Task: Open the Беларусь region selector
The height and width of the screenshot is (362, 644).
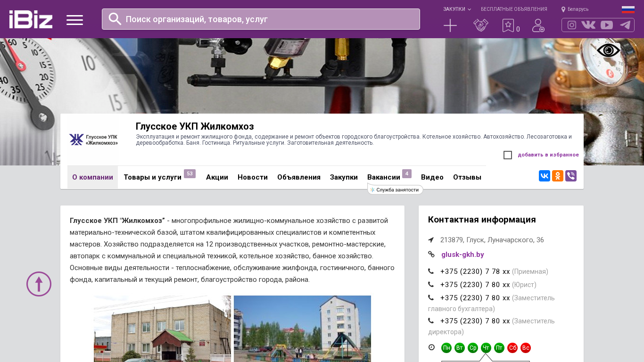Action: (575, 9)
